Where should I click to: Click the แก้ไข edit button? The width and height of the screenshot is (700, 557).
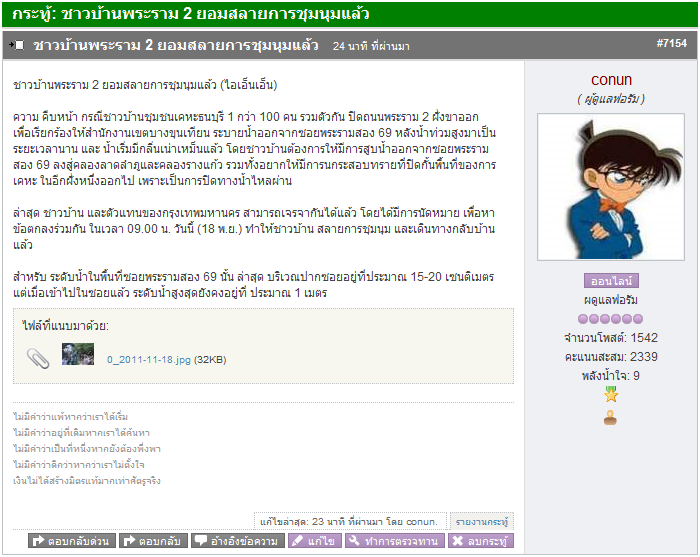[x=315, y=541]
